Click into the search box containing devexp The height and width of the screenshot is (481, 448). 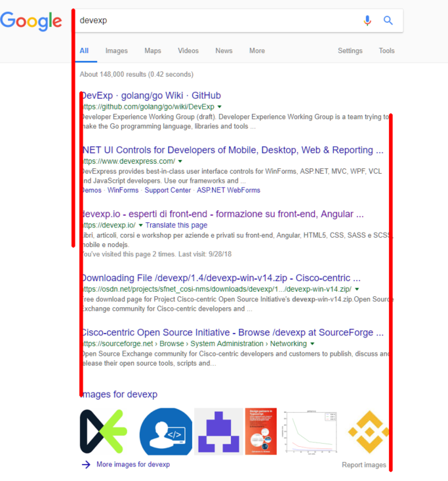(216, 20)
